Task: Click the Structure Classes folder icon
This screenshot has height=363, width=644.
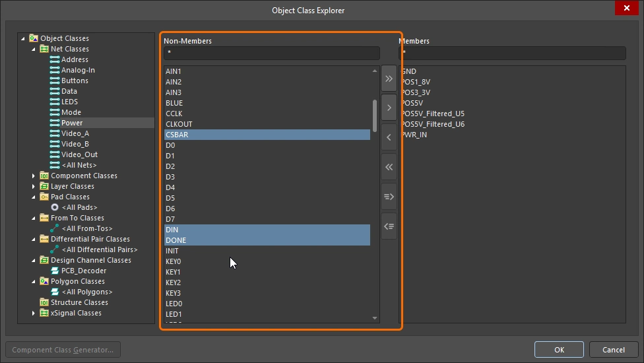Action: [44, 302]
